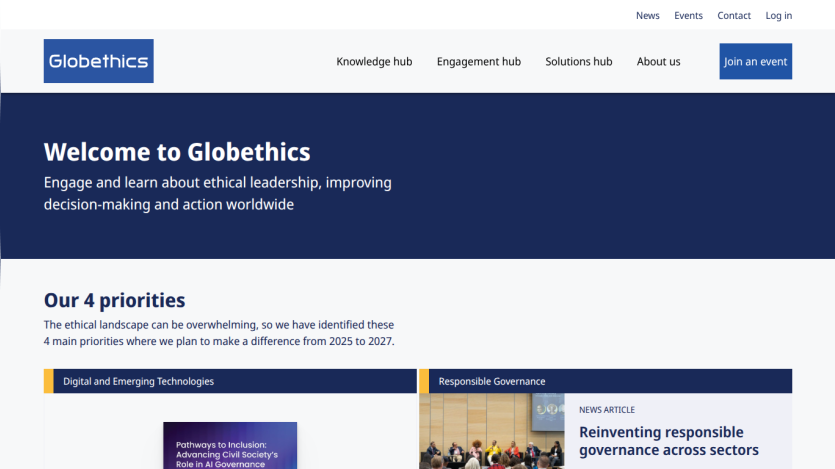835x469 pixels.
Task: Open Pathways to Inclusion publication cover
Action: (x=230, y=446)
